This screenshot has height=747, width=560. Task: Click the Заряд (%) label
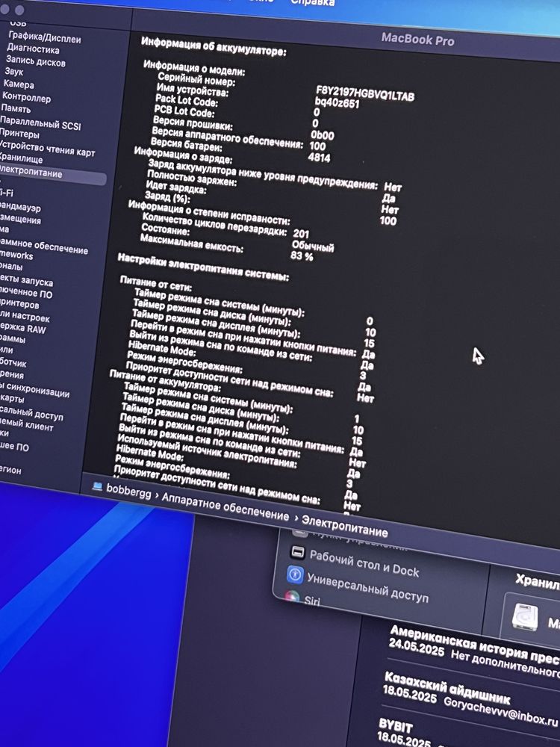(x=167, y=196)
